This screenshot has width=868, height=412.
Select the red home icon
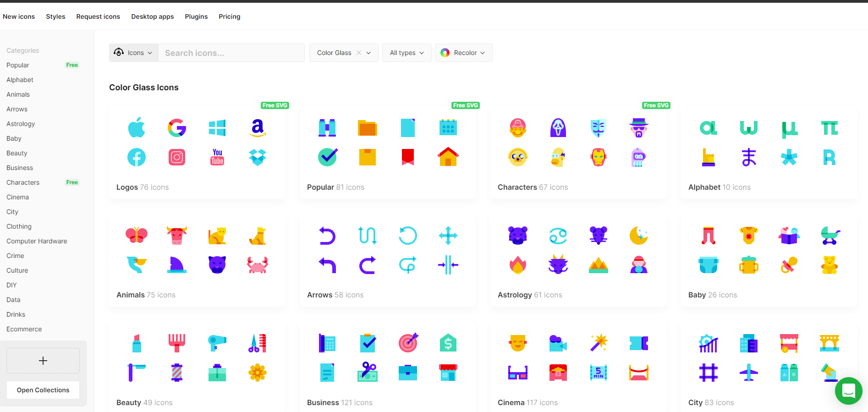click(448, 157)
